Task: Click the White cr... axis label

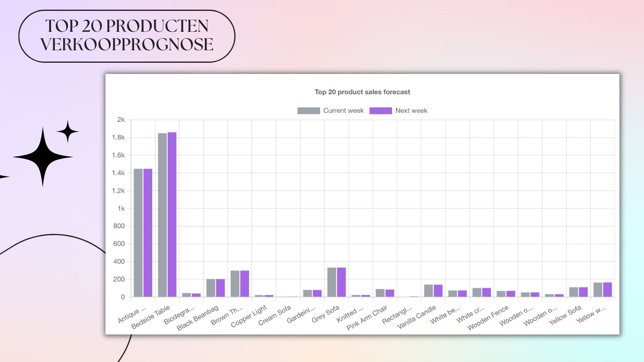Action: click(x=471, y=315)
